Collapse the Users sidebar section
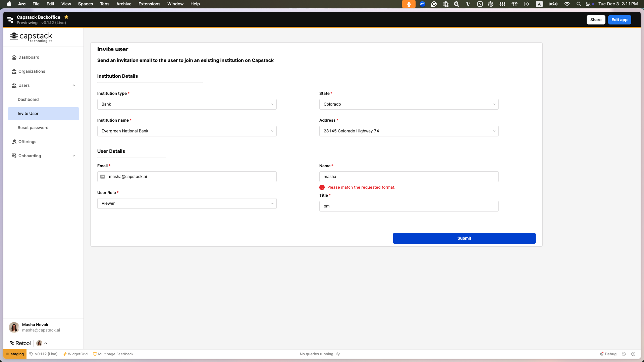 (74, 85)
